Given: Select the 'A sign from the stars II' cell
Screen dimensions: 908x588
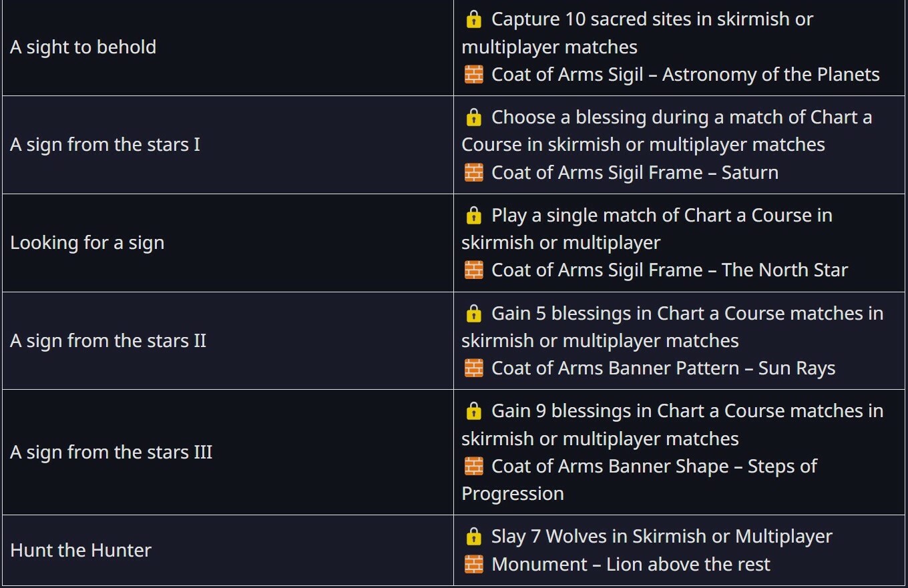Looking at the screenshot, I should point(108,341).
